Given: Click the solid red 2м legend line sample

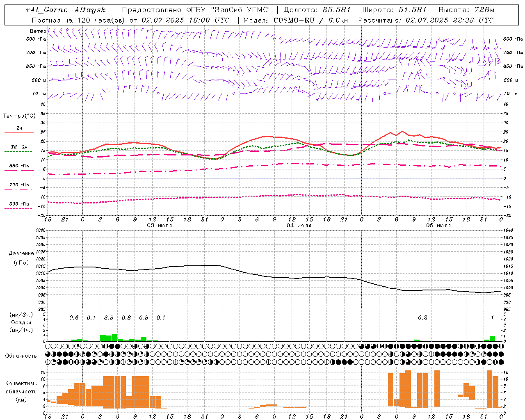Looking at the screenshot, I should point(19,132).
